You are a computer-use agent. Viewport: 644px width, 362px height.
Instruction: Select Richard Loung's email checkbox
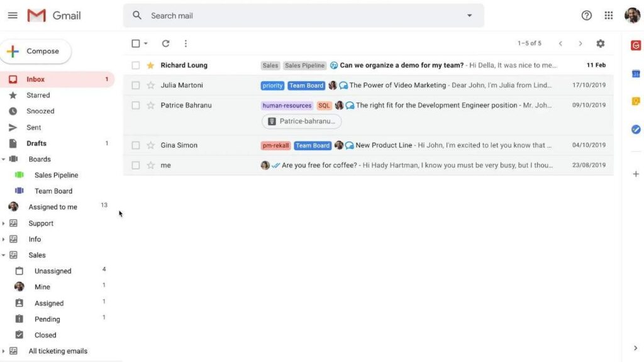[x=136, y=65]
